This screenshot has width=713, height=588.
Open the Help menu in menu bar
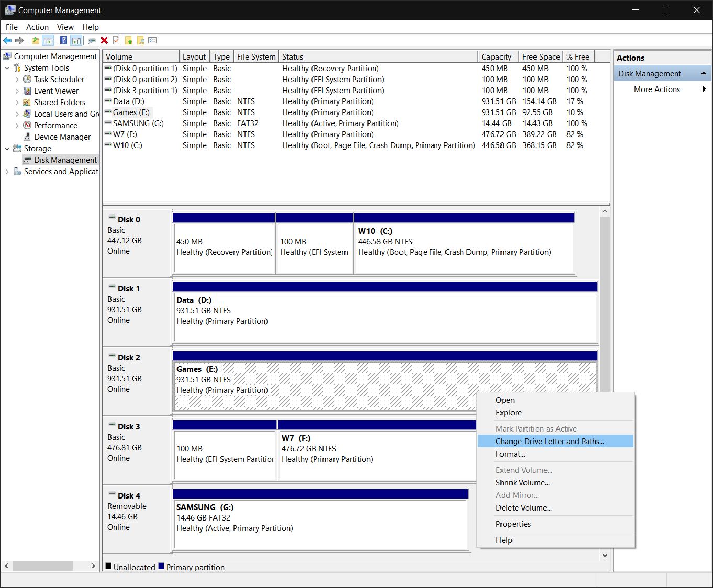pyautogui.click(x=90, y=27)
